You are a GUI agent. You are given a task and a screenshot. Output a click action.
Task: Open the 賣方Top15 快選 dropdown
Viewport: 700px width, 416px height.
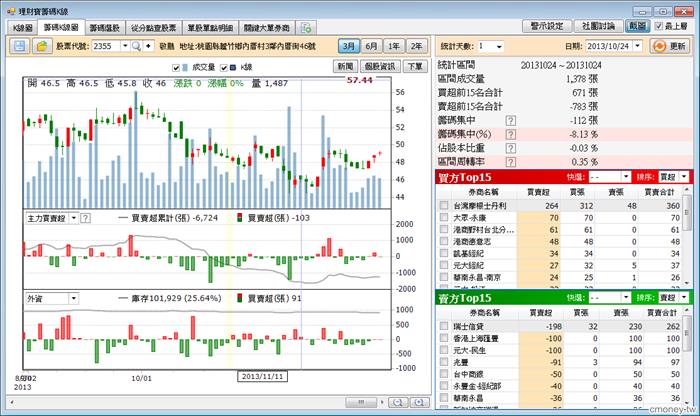(x=626, y=297)
